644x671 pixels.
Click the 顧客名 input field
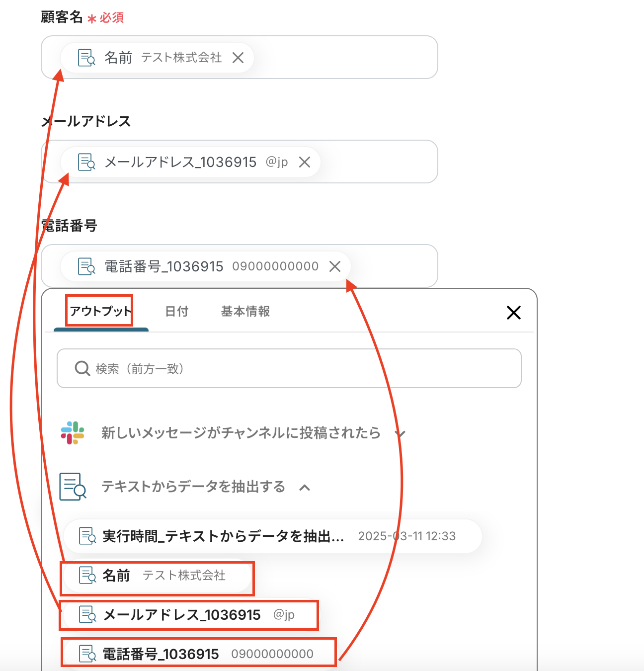[x=239, y=57]
